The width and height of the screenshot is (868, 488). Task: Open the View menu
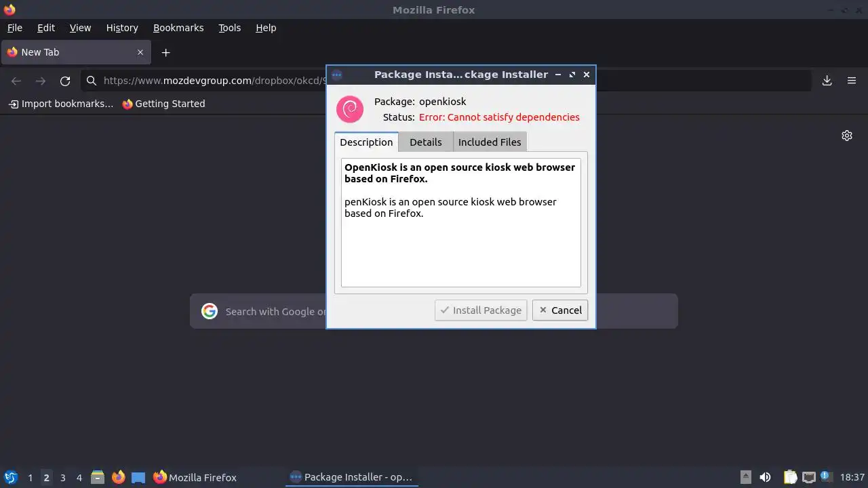point(80,28)
